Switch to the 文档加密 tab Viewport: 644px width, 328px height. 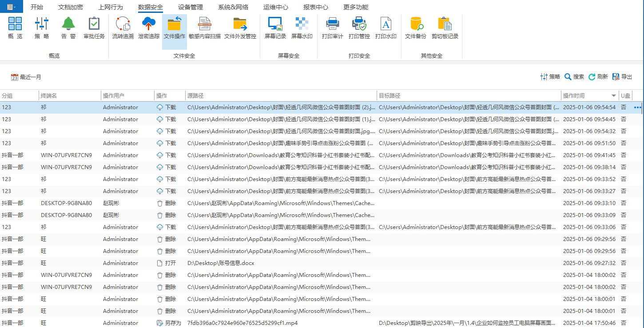70,7
